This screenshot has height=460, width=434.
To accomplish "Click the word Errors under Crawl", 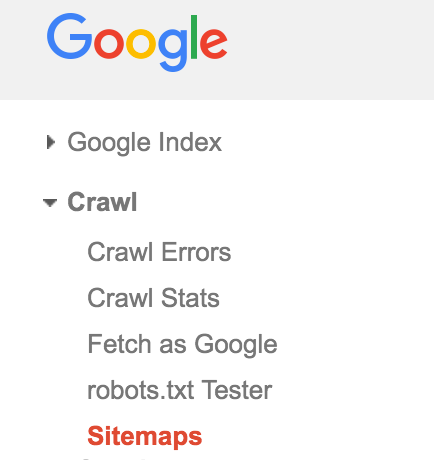I will [196, 252].
